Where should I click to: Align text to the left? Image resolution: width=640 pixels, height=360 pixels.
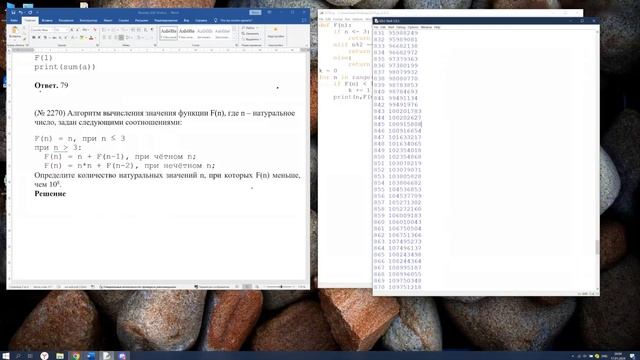tap(104, 38)
